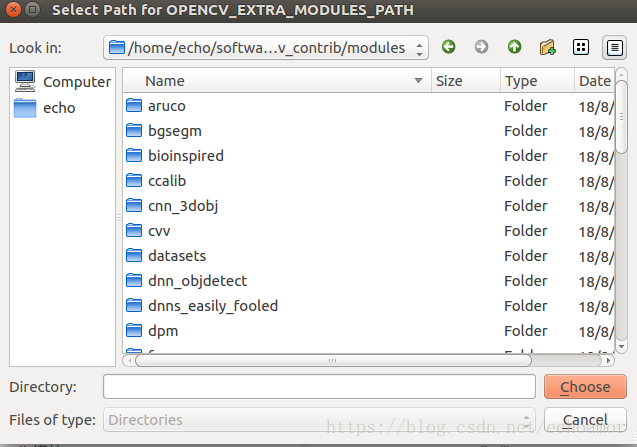Screen dimensions: 637x447
Task: Click Folder type cell in aruco row
Action: pos(526,106)
